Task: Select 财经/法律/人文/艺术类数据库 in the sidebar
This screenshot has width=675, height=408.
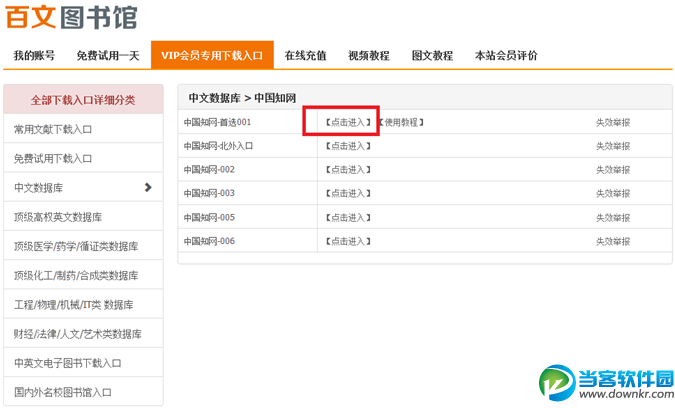Action: pyautogui.click(x=83, y=334)
